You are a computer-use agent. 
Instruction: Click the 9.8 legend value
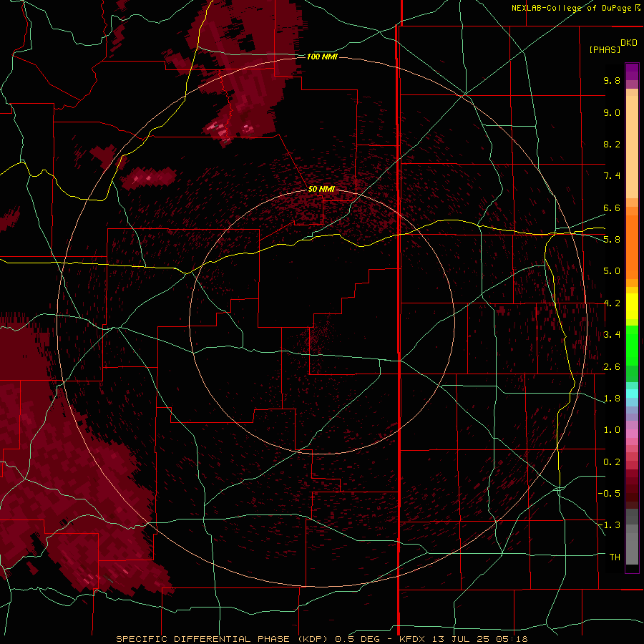pos(612,81)
